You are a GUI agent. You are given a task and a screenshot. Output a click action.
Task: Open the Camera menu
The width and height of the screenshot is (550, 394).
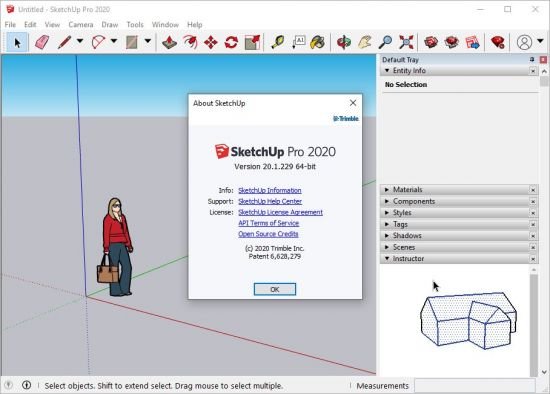[81, 25]
